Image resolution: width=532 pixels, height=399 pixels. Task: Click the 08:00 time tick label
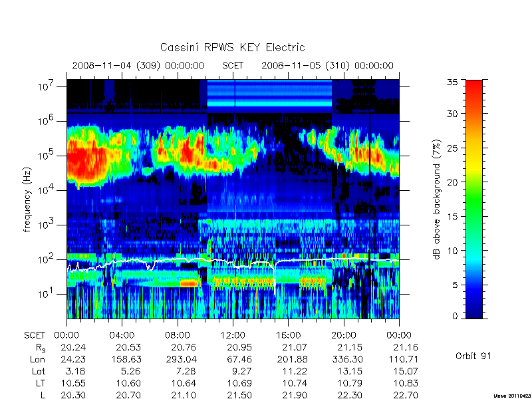coord(178,336)
